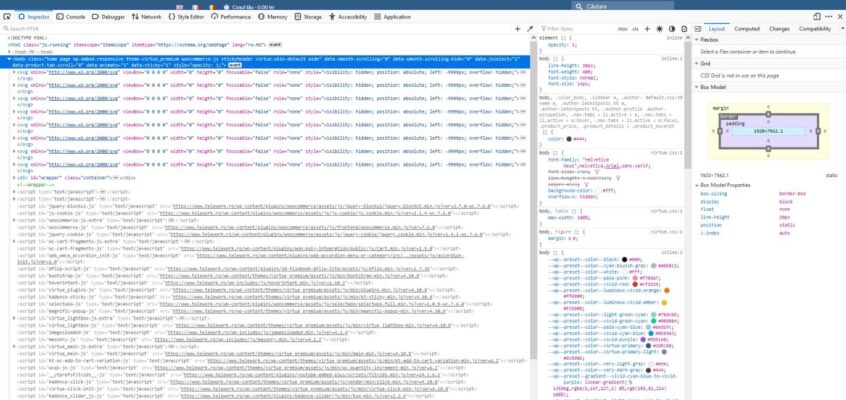Open the Storage tab
The width and height of the screenshot is (846, 400).
click(308, 17)
